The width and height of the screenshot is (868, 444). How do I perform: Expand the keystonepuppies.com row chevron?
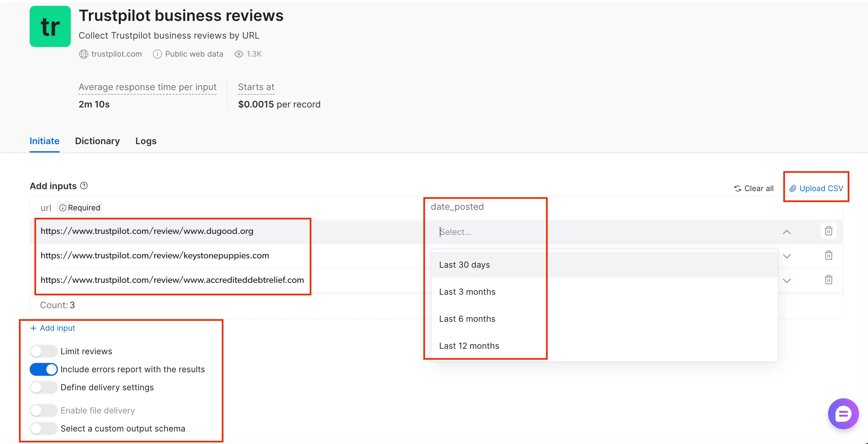(x=787, y=256)
